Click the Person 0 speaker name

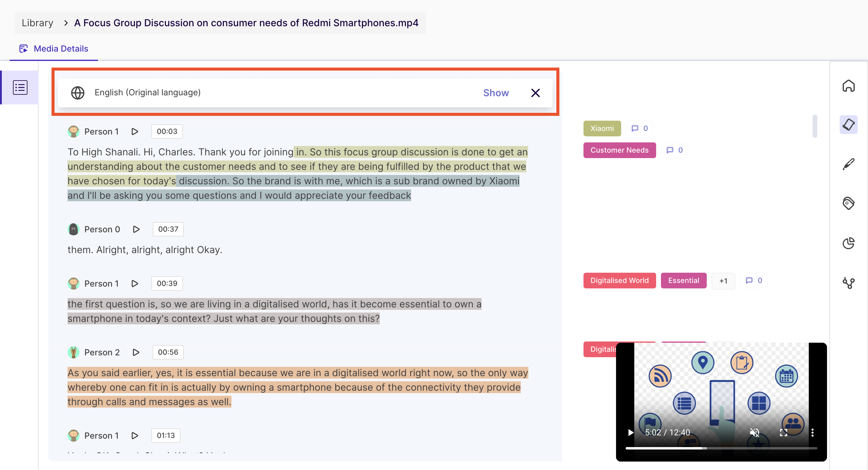coord(102,229)
